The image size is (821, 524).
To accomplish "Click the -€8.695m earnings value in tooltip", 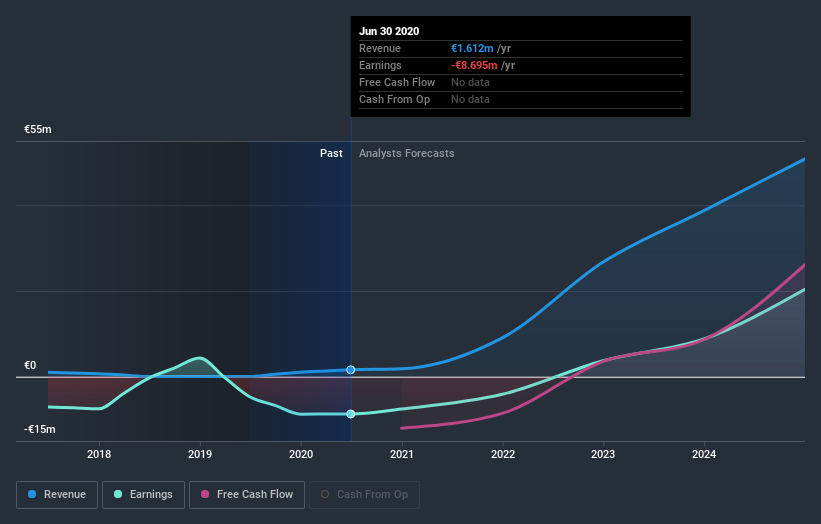I will click(x=474, y=65).
